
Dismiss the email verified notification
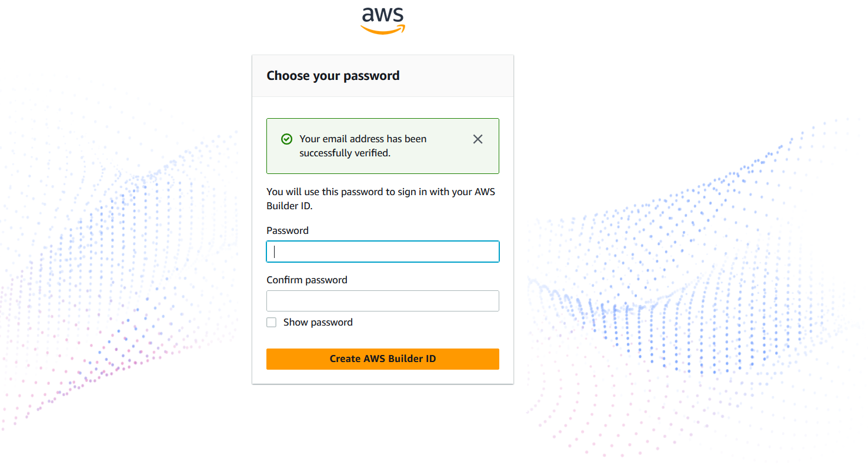coord(478,139)
